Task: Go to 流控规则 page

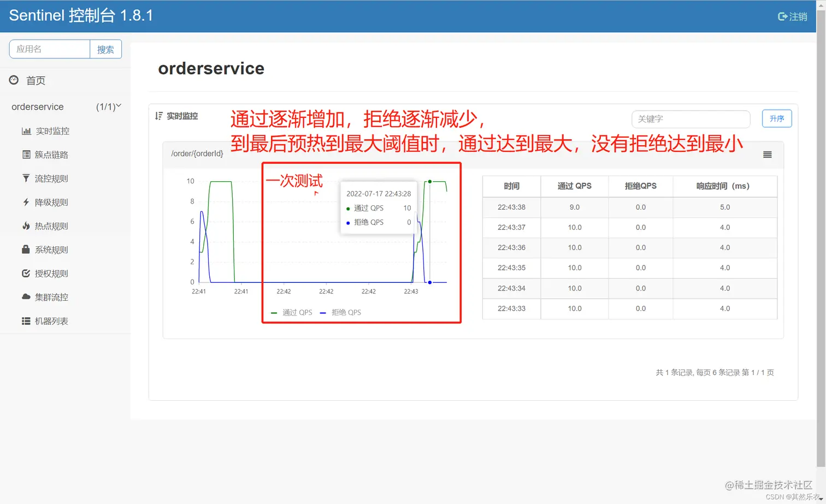Action: [51, 179]
